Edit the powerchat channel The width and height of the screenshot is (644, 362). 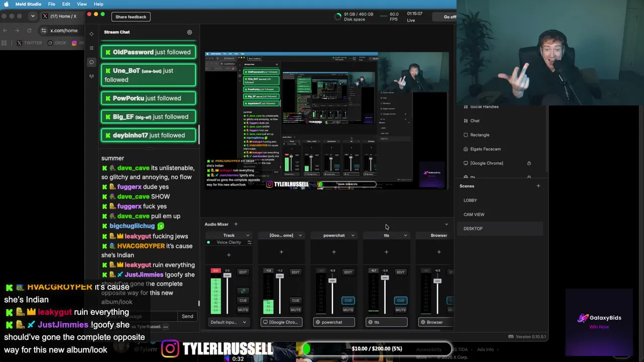pos(348,273)
